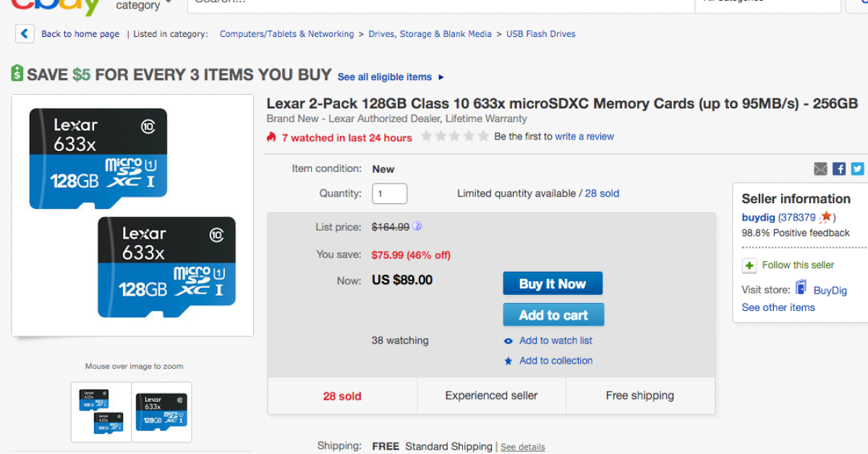
Task: Click list price help question icon
Action: 417,226
